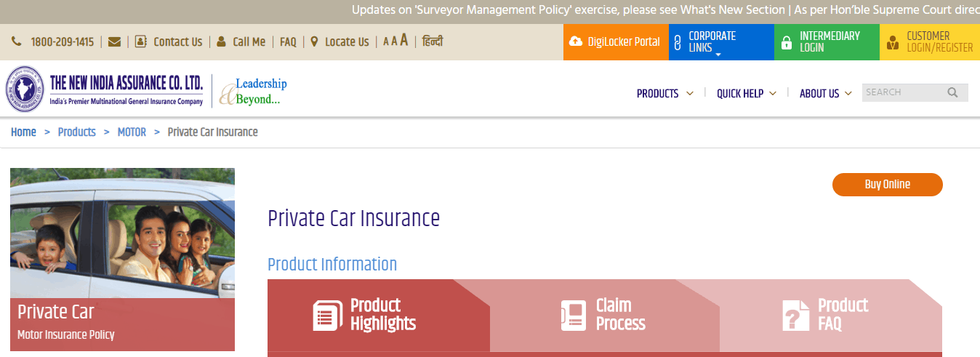Image resolution: width=980 pixels, height=357 pixels.
Task: Switch to the Product Highlights tab
Action: (378, 316)
